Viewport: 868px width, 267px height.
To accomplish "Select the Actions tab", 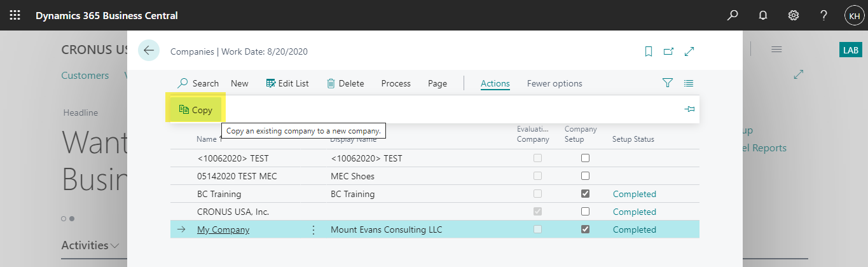I will pyautogui.click(x=495, y=83).
